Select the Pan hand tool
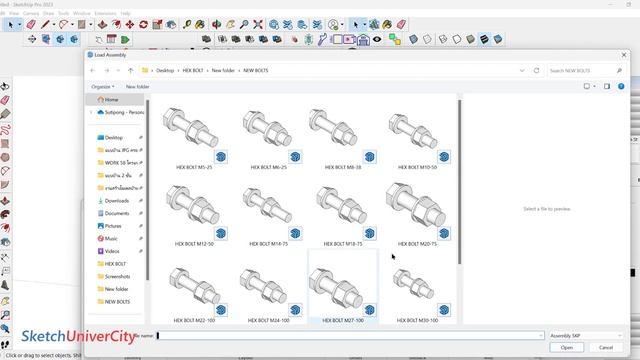The width and height of the screenshot is (640, 360). pyautogui.click(x=231, y=24)
